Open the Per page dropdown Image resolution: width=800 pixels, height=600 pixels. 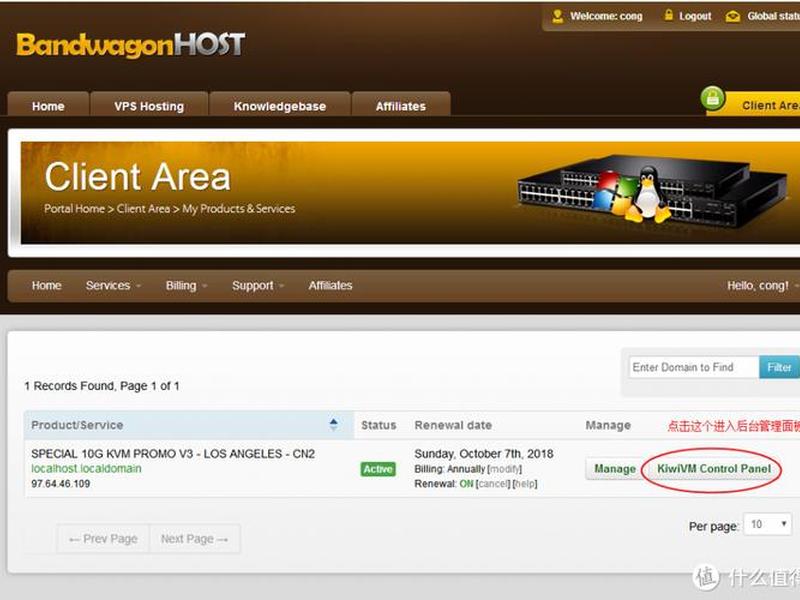coord(767,524)
